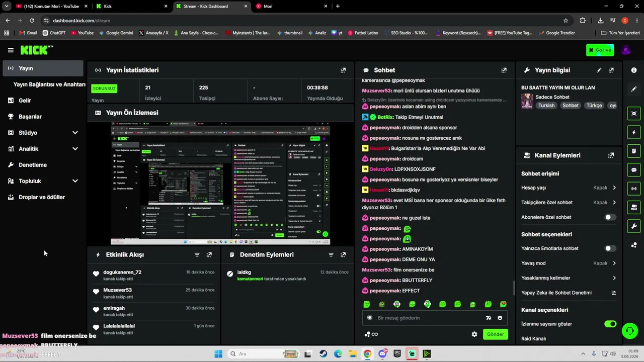Viewport: 644px width, 362px height.
Task: Click the Muzsever53 follow event row
Action: point(154,293)
